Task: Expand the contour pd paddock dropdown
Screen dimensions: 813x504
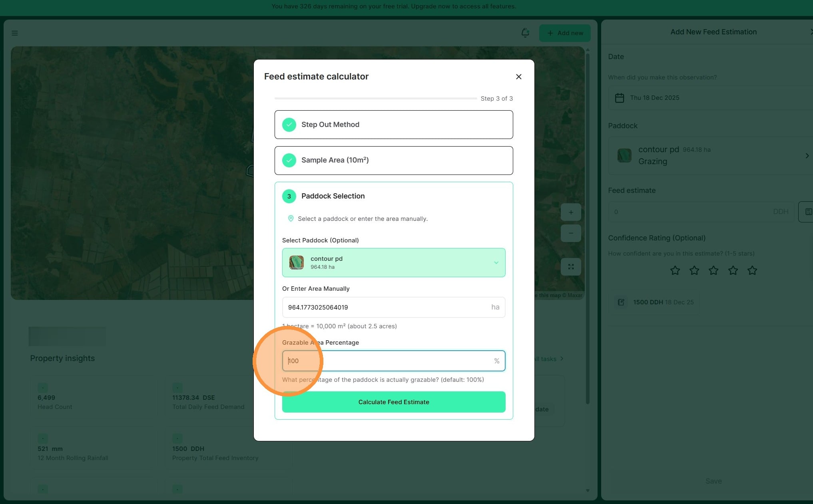Action: [496, 263]
